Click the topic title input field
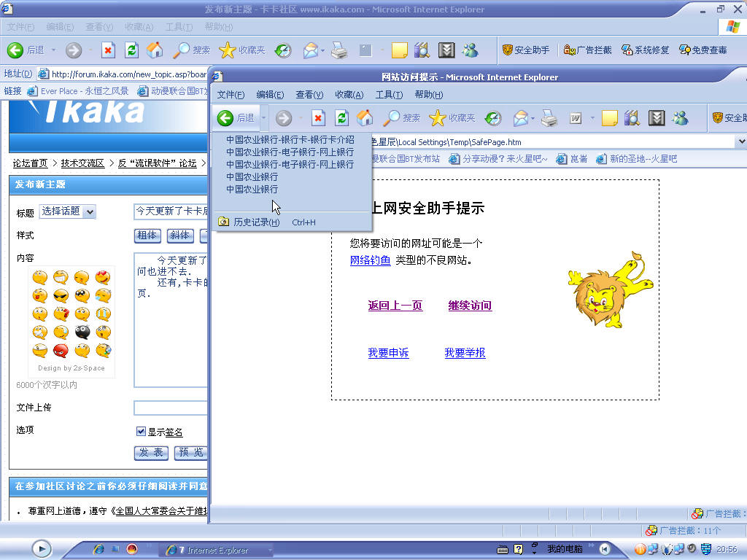This screenshot has height=560, width=747. (171, 211)
